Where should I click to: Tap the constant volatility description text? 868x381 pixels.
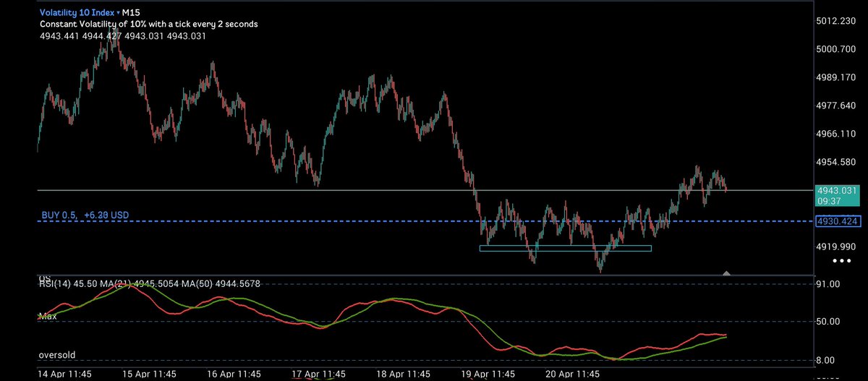pyautogui.click(x=148, y=24)
